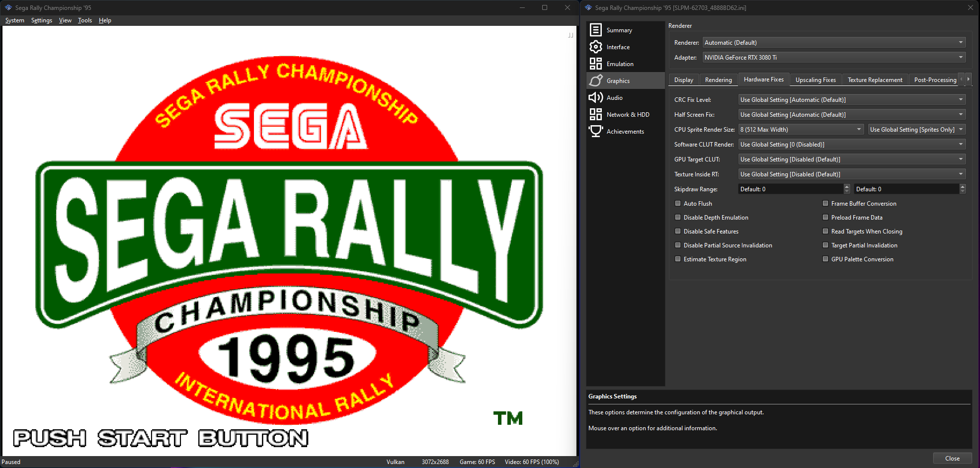Click the Game: 60 FPS status

point(477,462)
